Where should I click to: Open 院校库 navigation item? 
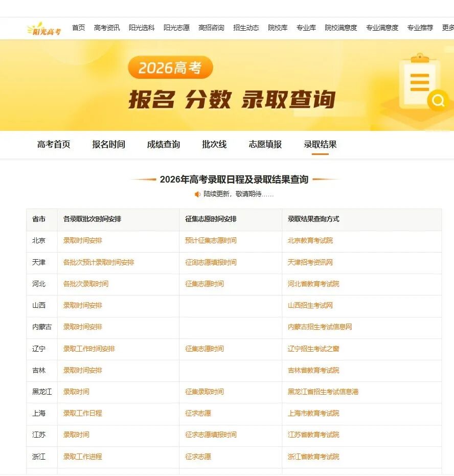278,28
